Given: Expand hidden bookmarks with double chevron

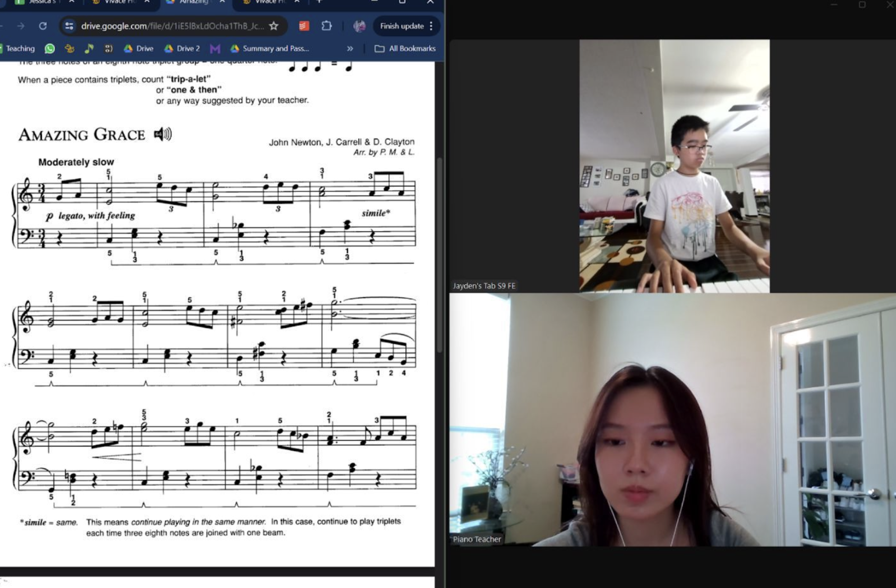Looking at the screenshot, I should [350, 48].
